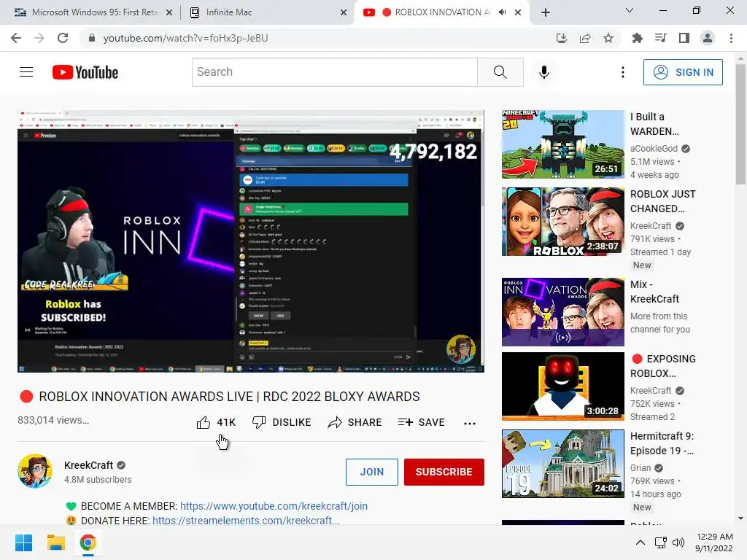Viewport: 747px width, 560px height.
Task: Open 'I Built a WARDEN' video thumbnail
Action: pos(562,144)
